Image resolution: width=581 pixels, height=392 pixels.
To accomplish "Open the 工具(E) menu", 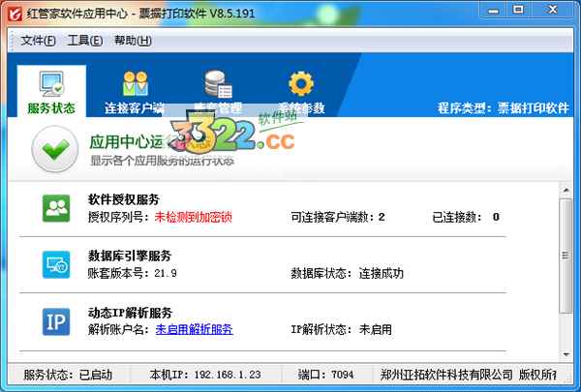I will (x=85, y=41).
